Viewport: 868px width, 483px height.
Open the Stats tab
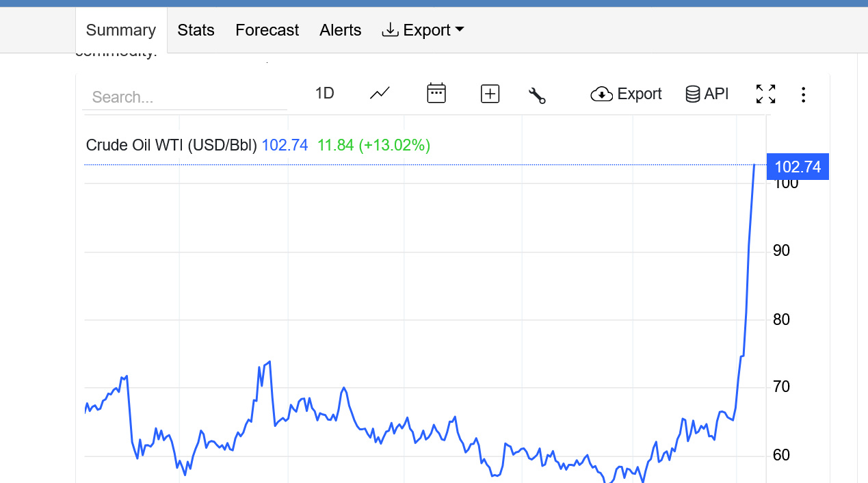(x=196, y=30)
